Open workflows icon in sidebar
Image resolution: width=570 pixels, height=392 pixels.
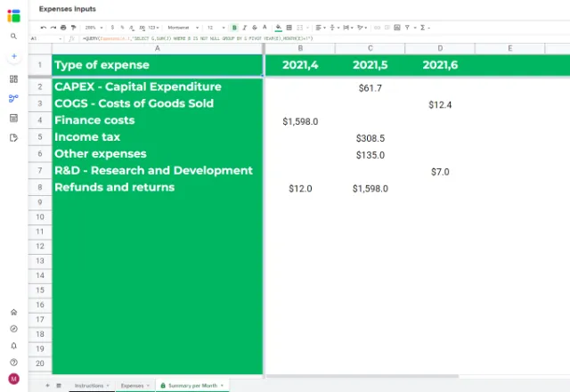coord(14,98)
